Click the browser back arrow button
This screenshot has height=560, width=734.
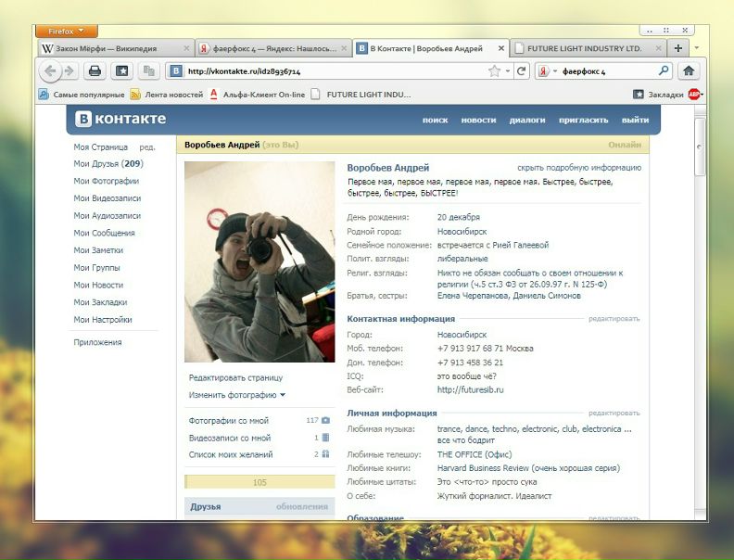[x=50, y=70]
